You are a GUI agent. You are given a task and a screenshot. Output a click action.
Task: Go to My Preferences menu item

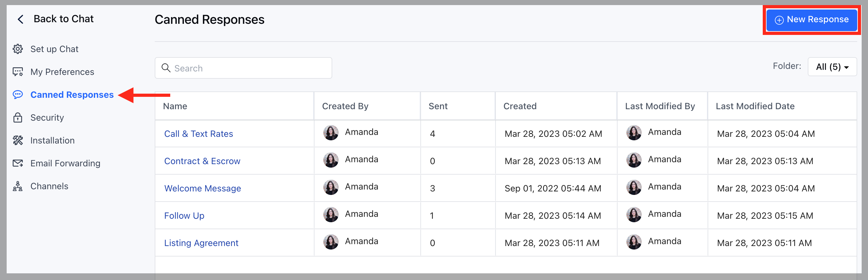point(62,72)
